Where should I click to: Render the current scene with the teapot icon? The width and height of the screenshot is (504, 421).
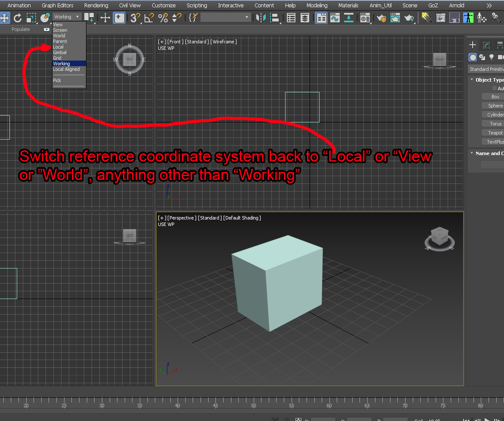click(x=409, y=18)
